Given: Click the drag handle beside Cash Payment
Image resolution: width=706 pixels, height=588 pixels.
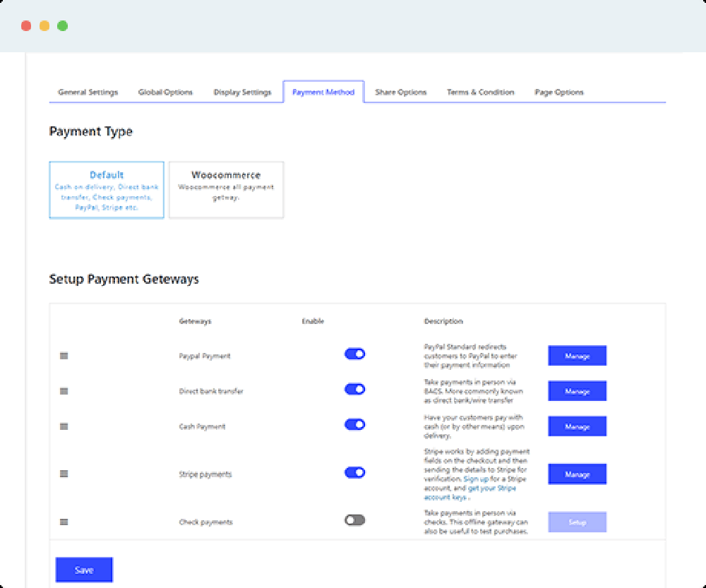Looking at the screenshot, I should click(64, 426).
